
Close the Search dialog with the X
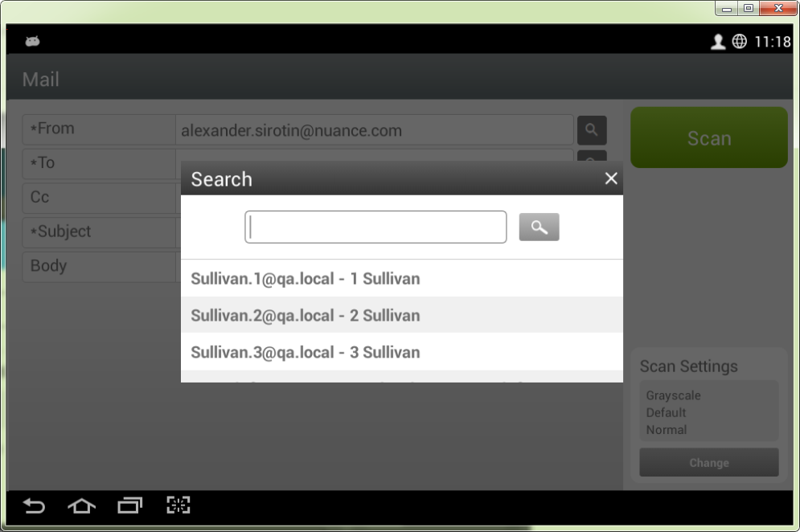tap(611, 178)
